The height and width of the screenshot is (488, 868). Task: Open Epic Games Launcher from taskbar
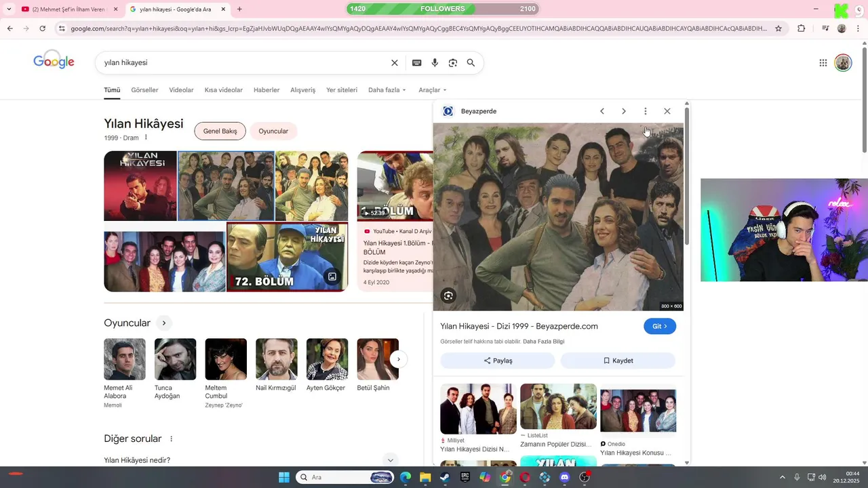pyautogui.click(x=465, y=477)
